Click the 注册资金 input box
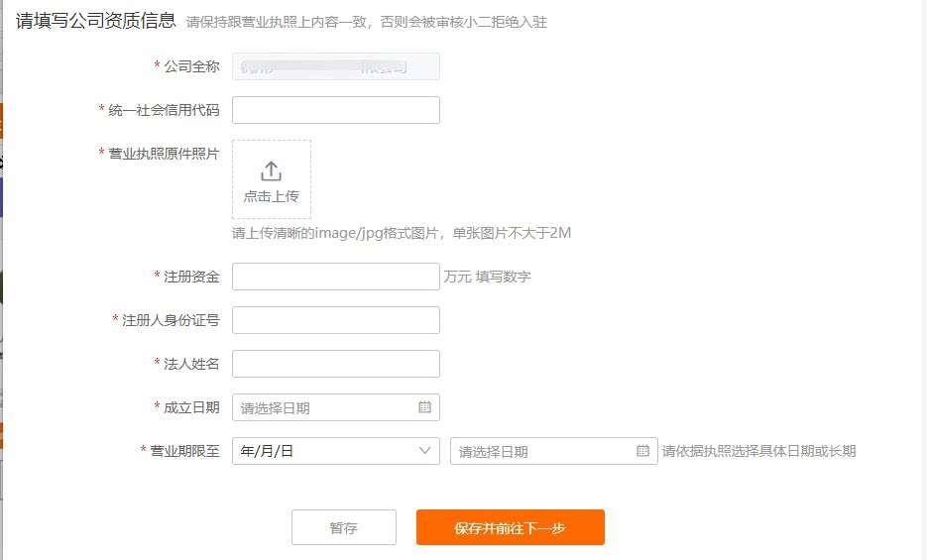Image resolution: width=927 pixels, height=560 pixels. (335, 277)
